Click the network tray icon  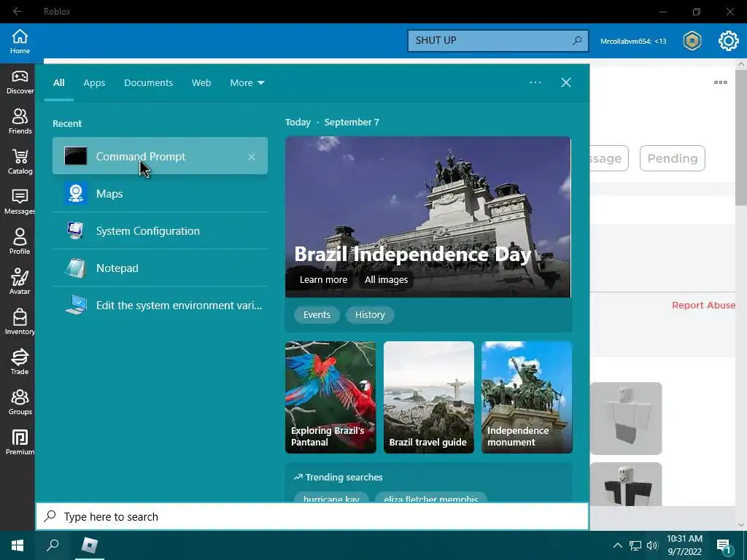(635, 545)
